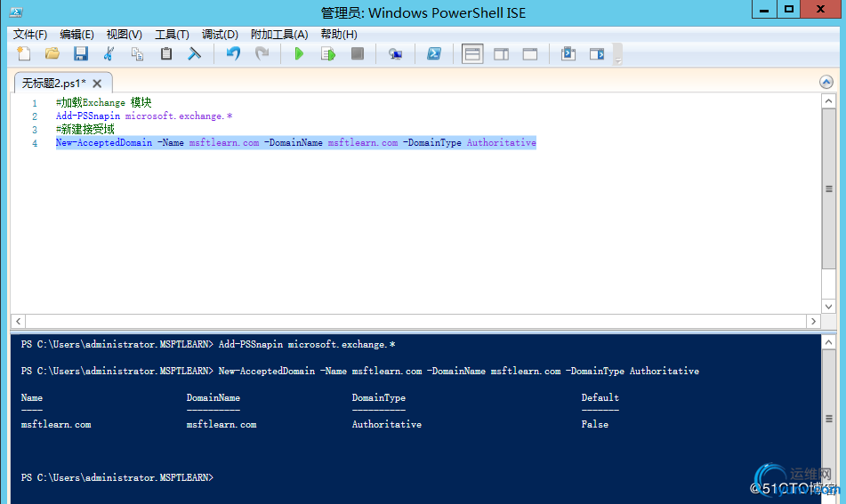Open the 帮助(H) menu
The height and width of the screenshot is (504, 846).
point(339,35)
